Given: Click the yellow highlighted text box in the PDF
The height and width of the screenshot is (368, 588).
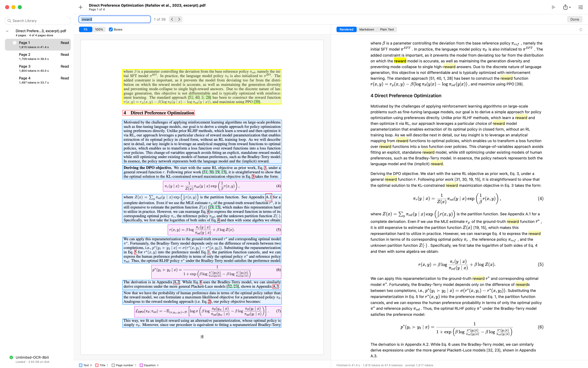Looking at the screenshot, I should (202, 87).
